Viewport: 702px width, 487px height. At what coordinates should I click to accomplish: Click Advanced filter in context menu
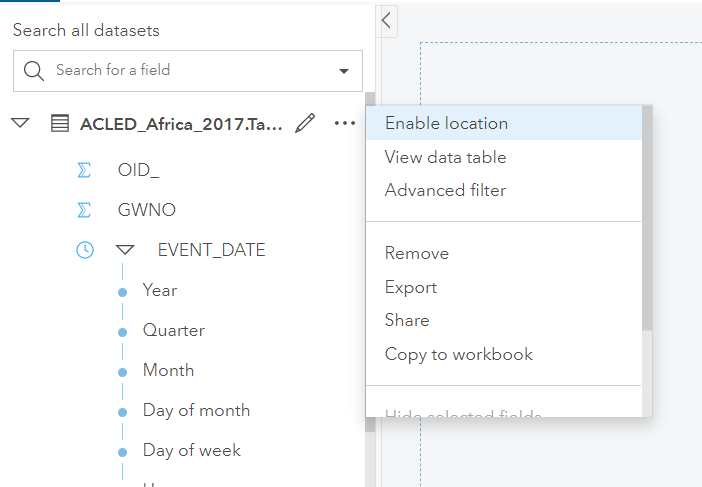pos(445,190)
